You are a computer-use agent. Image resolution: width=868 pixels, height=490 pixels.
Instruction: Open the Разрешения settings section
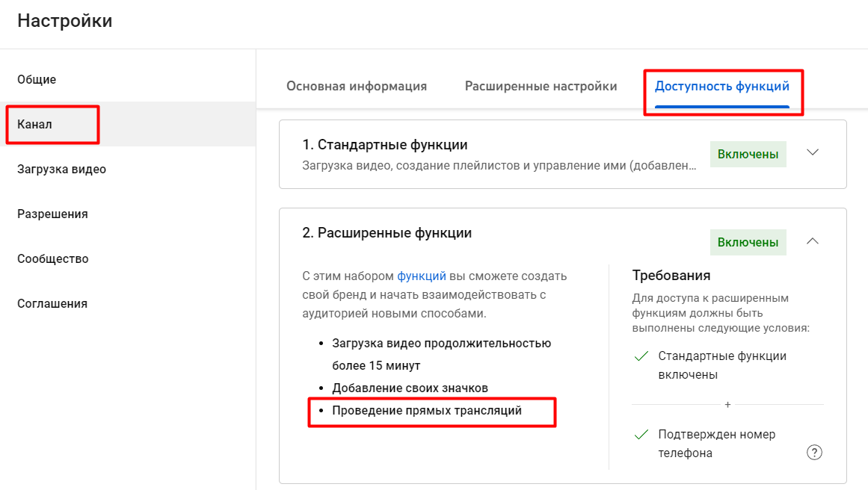(52, 214)
